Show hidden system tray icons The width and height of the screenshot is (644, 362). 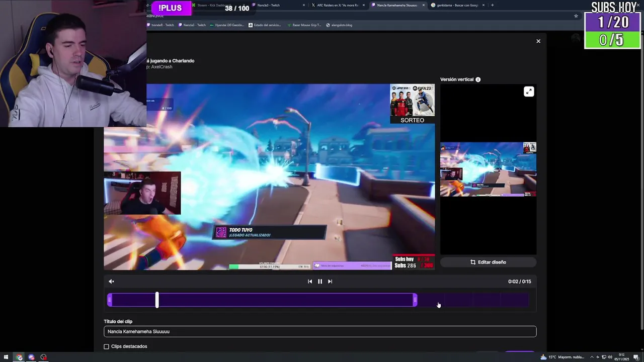click(592, 357)
